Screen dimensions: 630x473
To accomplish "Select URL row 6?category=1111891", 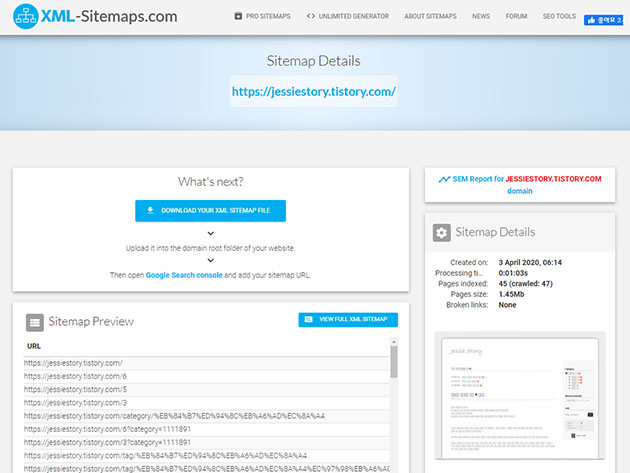I will click(207, 430).
